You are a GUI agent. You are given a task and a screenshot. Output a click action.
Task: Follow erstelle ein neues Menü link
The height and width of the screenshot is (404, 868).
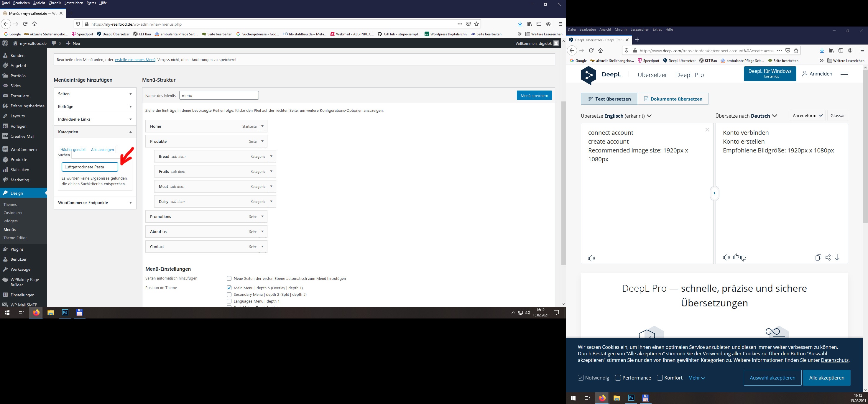coord(135,60)
